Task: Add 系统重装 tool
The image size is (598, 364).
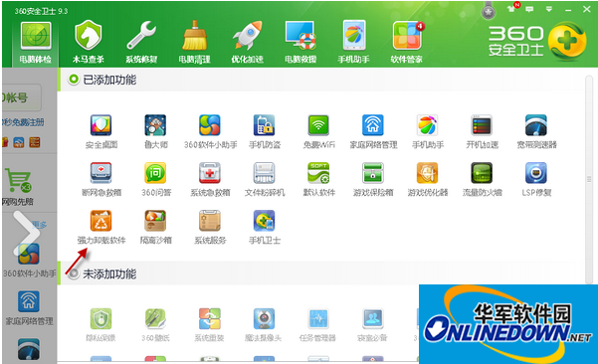Action: 210,324
